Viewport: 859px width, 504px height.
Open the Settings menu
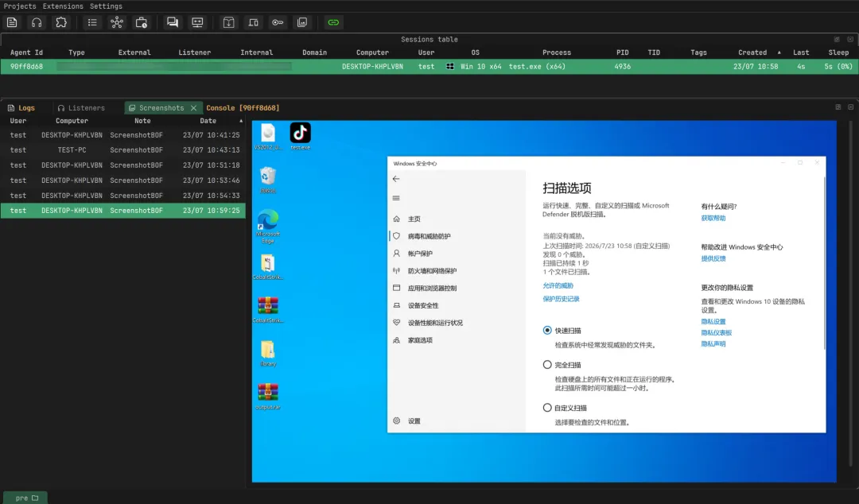click(x=106, y=6)
